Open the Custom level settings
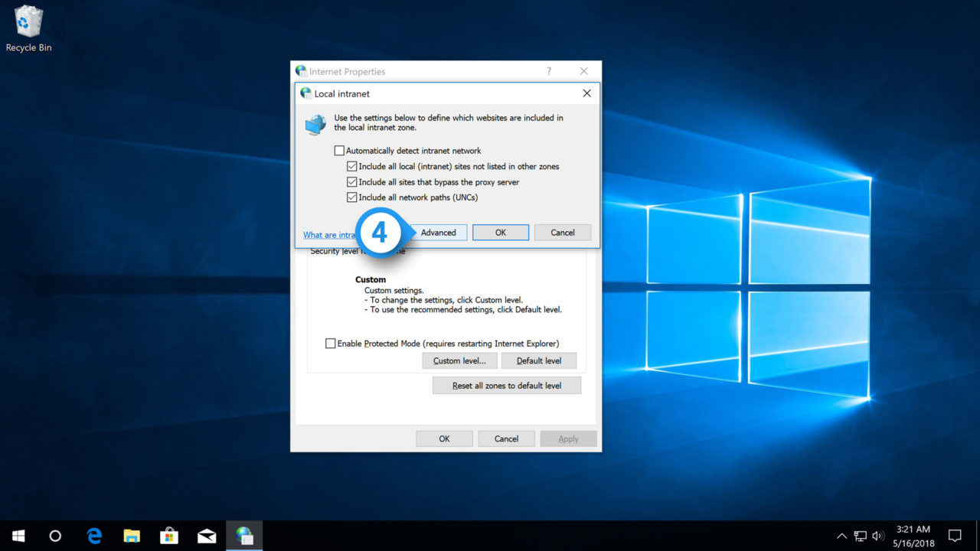 click(459, 360)
